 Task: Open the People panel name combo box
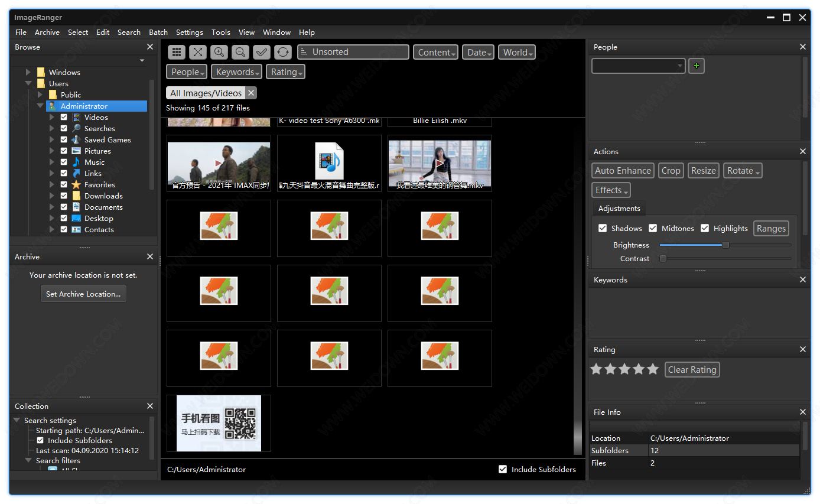tap(639, 66)
